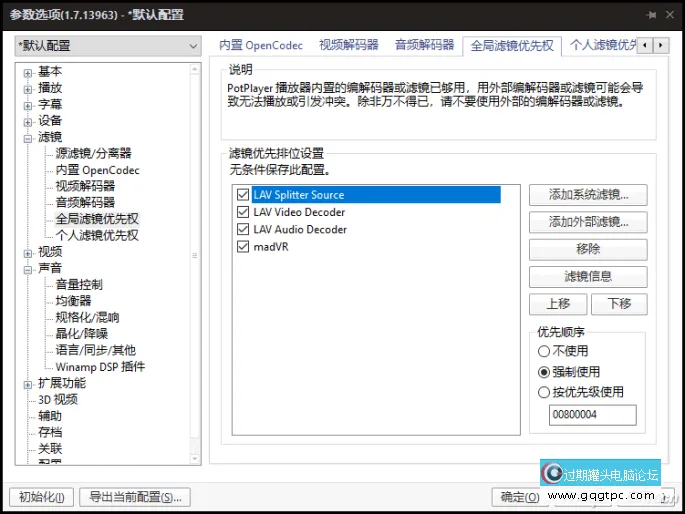Select 个人滤镜优先权 in the tree
685x514 pixels.
(x=97, y=235)
